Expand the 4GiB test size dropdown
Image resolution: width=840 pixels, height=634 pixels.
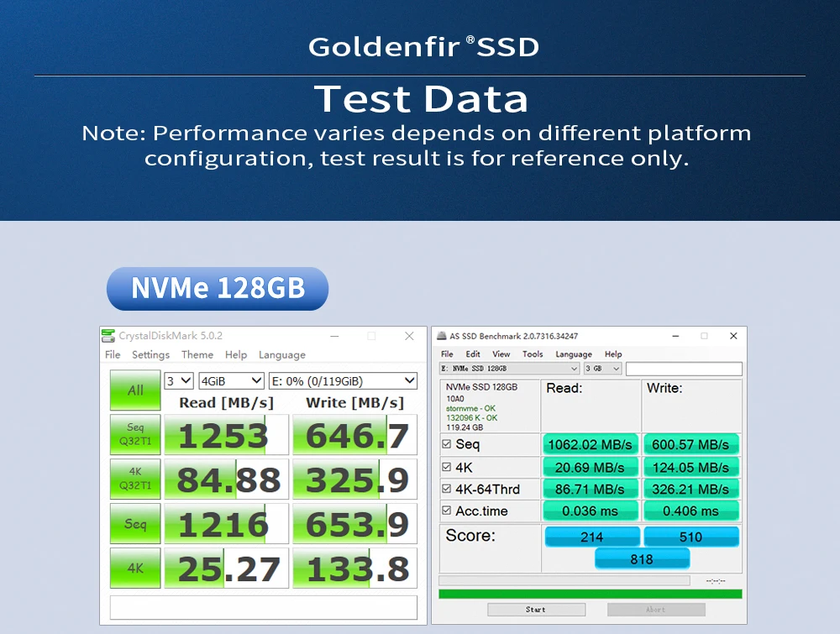coord(231,380)
